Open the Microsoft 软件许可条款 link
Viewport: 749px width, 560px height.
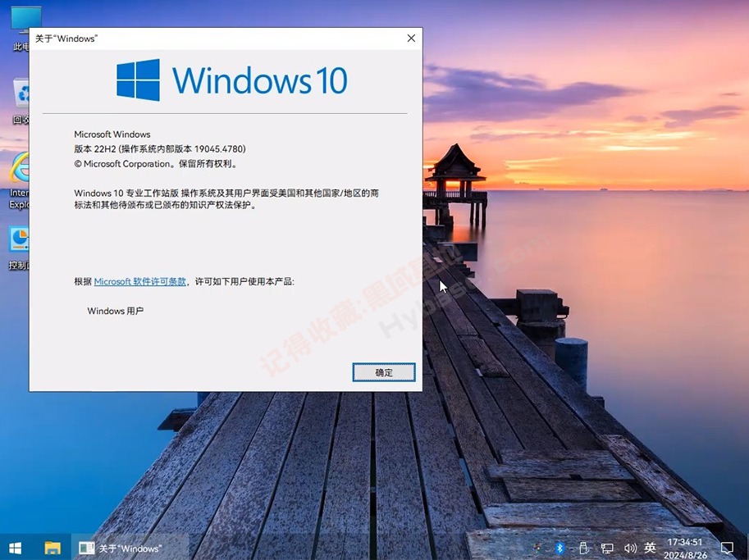pyautogui.click(x=140, y=282)
